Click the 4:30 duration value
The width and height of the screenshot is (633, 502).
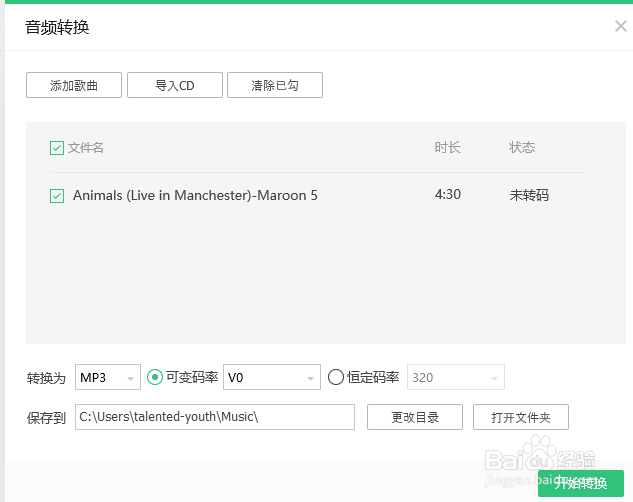pyautogui.click(x=448, y=195)
